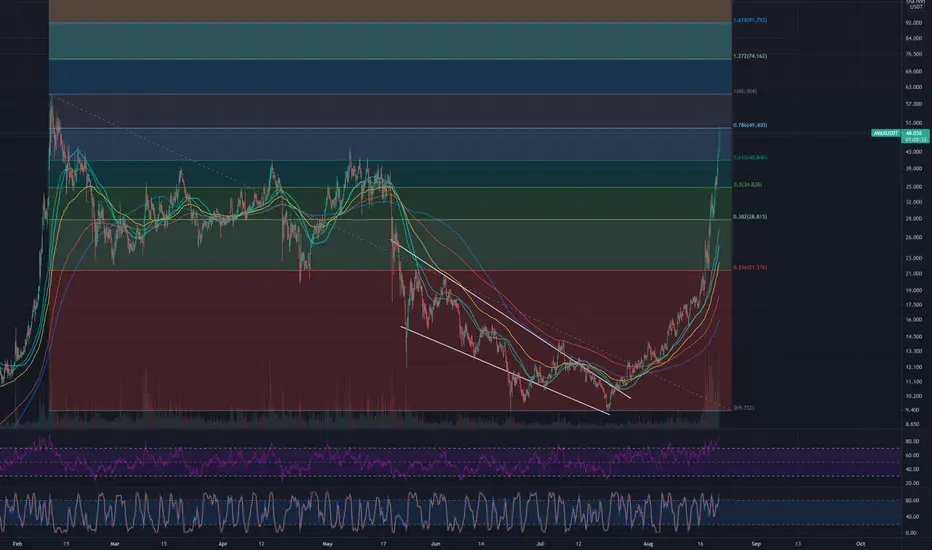Select the 0.786(49.400) Fibonacci level label
This screenshot has height=550, width=932.
tap(750, 125)
